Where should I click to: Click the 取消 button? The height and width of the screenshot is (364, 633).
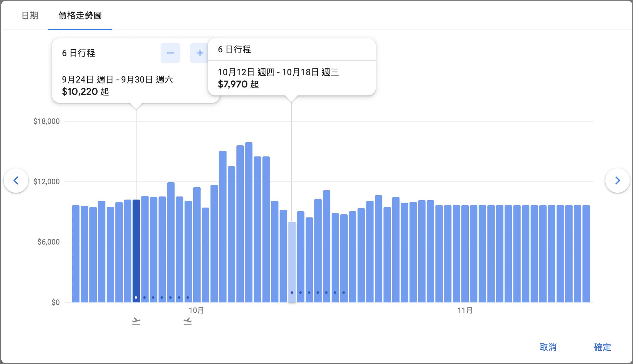coord(548,347)
